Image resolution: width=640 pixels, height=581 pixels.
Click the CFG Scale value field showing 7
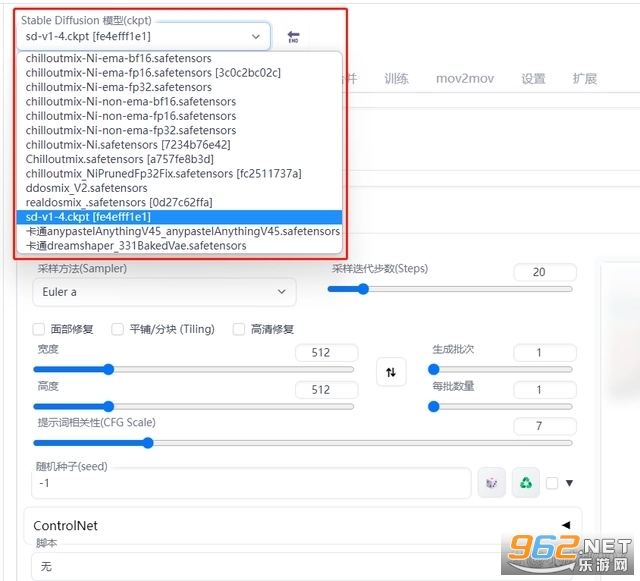(545, 426)
